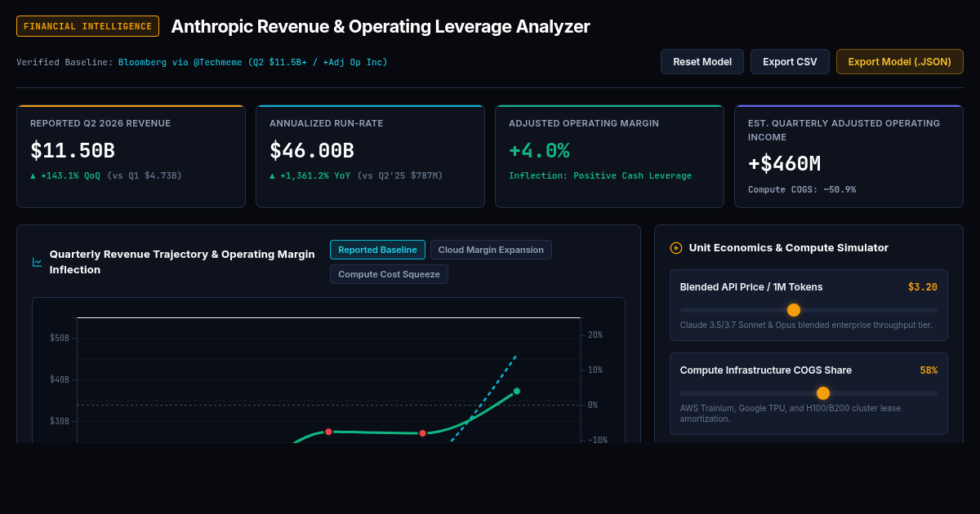This screenshot has width=980, height=514.
Task: Click the Claude 3.5/3.7 Sonnet tier description
Action: [x=806, y=325]
